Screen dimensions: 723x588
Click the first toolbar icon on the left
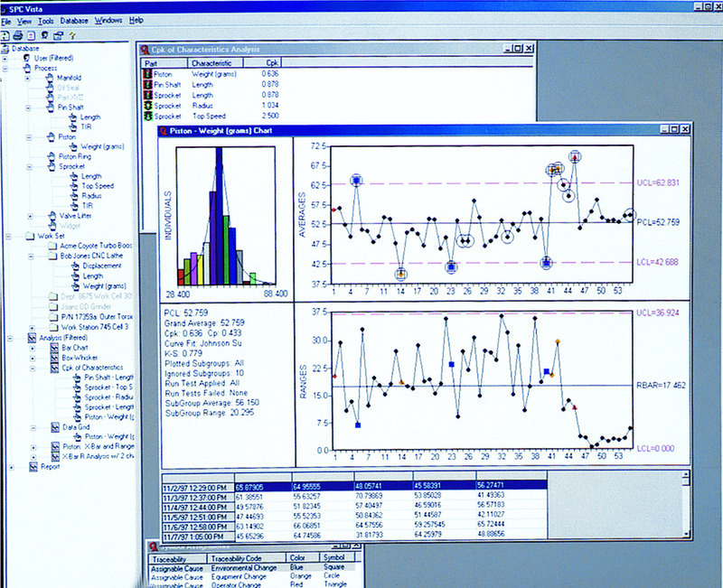[x=6, y=35]
